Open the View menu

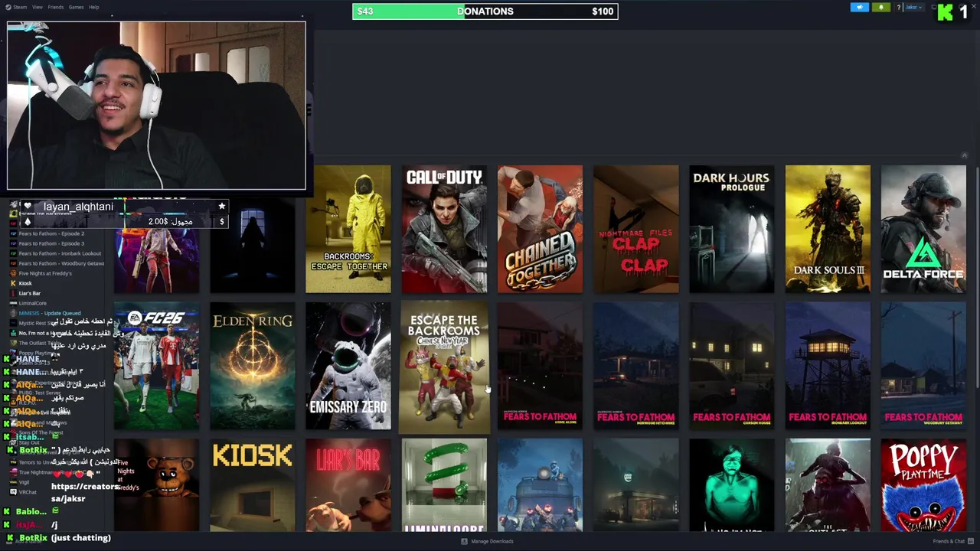pos(38,7)
